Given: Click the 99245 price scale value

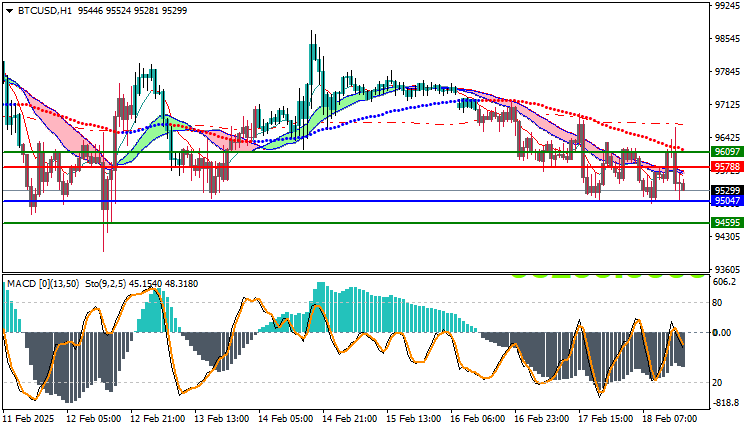Looking at the screenshot, I should click(727, 6).
